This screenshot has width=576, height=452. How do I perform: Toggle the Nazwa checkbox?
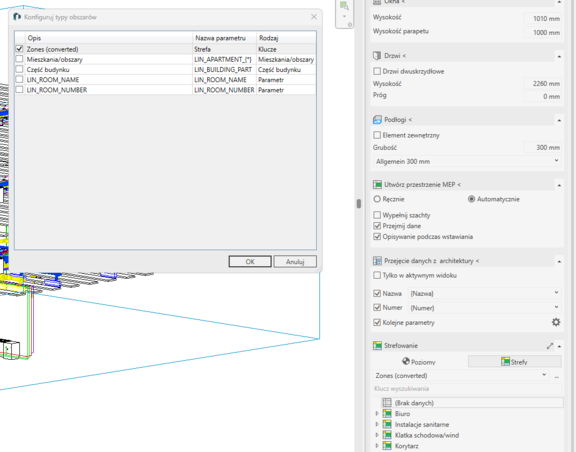377,293
